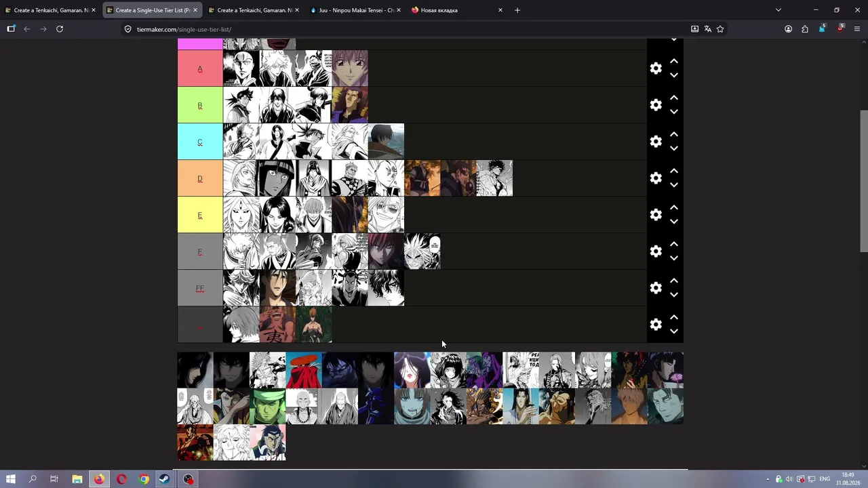The width and height of the screenshot is (868, 488).
Task: Open a new browser tab
Action: click(517, 10)
